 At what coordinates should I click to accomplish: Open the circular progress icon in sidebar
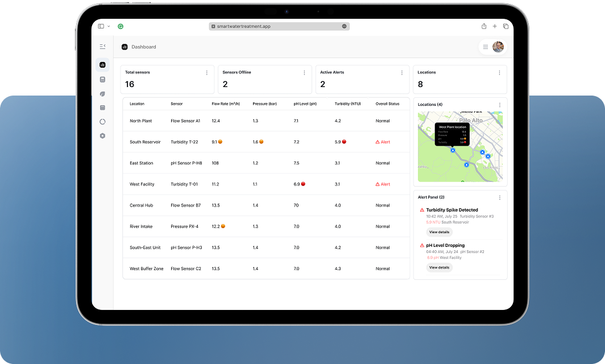coord(102,121)
